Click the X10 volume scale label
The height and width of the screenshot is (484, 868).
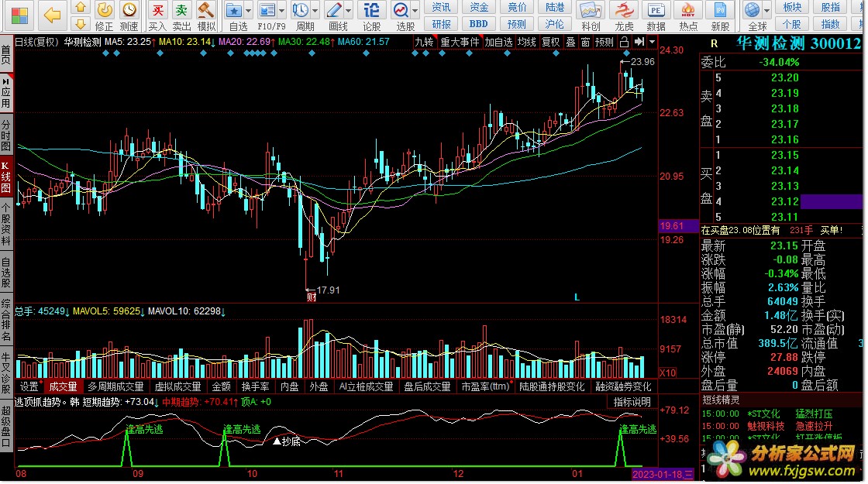(667, 372)
